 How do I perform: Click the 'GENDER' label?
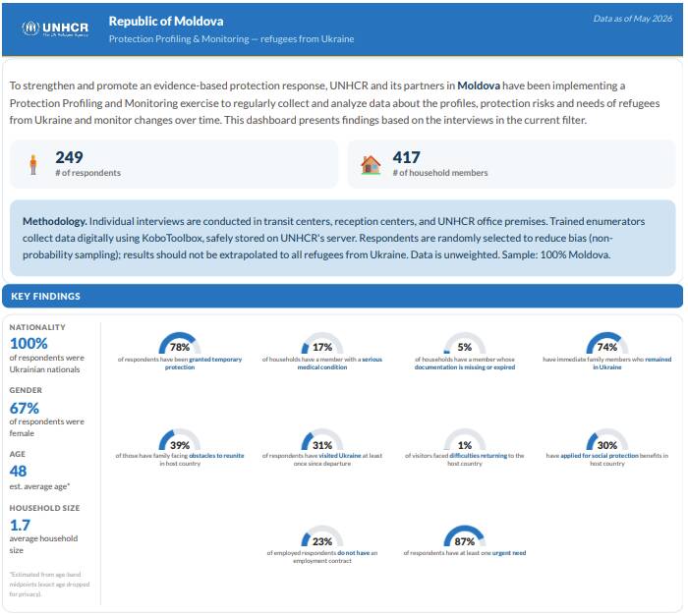(26, 390)
